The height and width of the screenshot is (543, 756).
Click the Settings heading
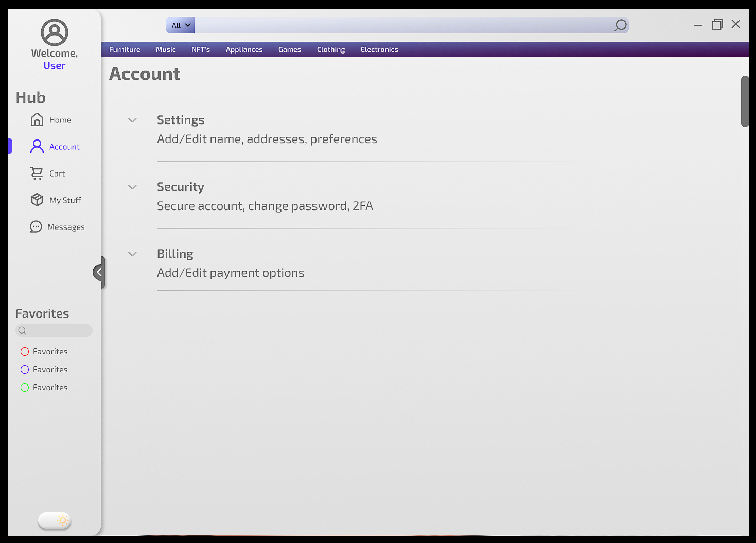181,120
